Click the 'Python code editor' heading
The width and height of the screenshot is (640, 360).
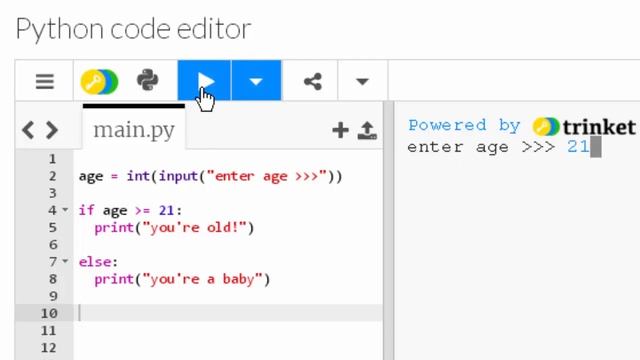click(x=133, y=29)
